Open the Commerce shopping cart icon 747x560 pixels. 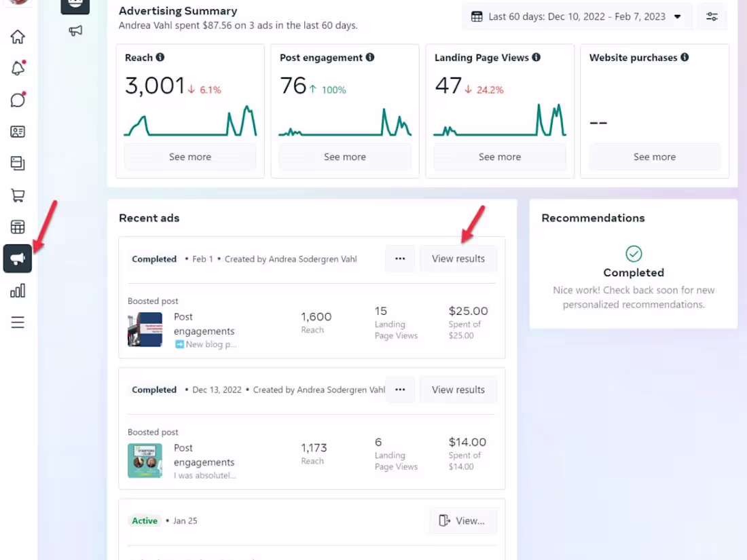tap(18, 195)
